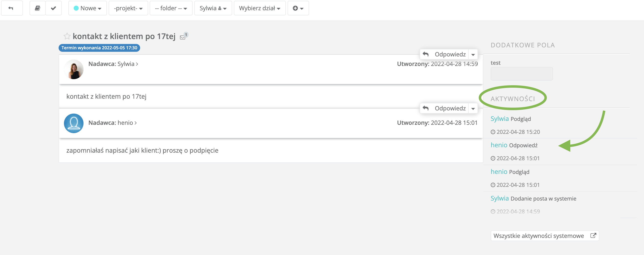Mark ticket done with checkmark icon
Viewport: 644px width, 255px height.
point(53,8)
